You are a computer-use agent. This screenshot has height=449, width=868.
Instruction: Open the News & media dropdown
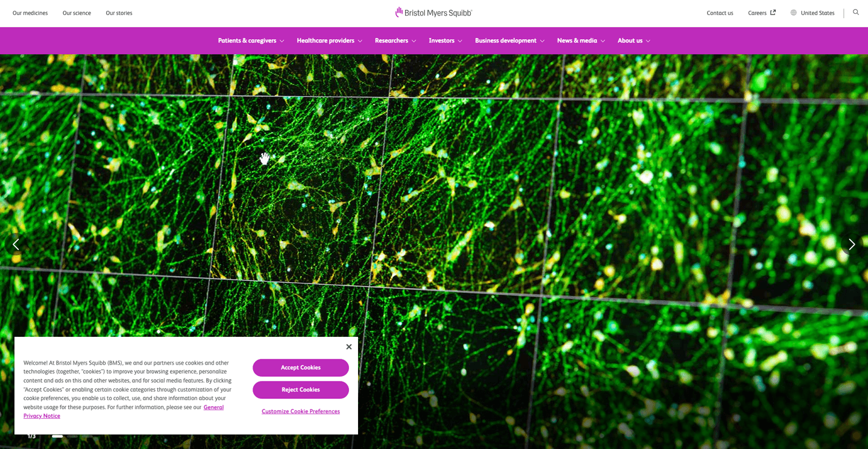(x=580, y=40)
